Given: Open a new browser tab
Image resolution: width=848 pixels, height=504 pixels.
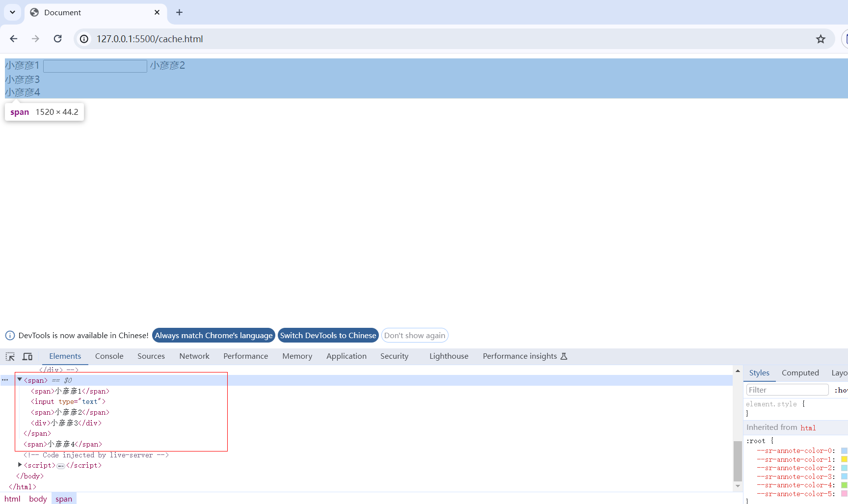Looking at the screenshot, I should pyautogui.click(x=179, y=12).
